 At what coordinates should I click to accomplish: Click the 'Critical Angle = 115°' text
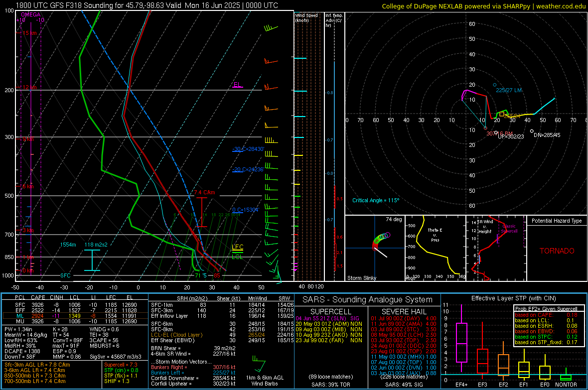[376, 200]
